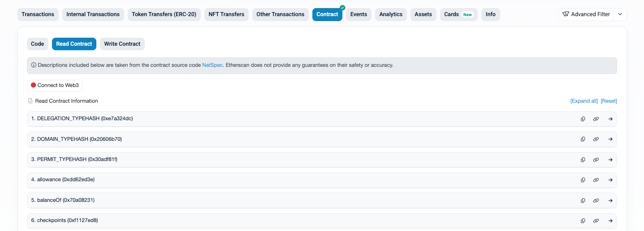
Task: Open the Events tab
Action: tap(359, 14)
